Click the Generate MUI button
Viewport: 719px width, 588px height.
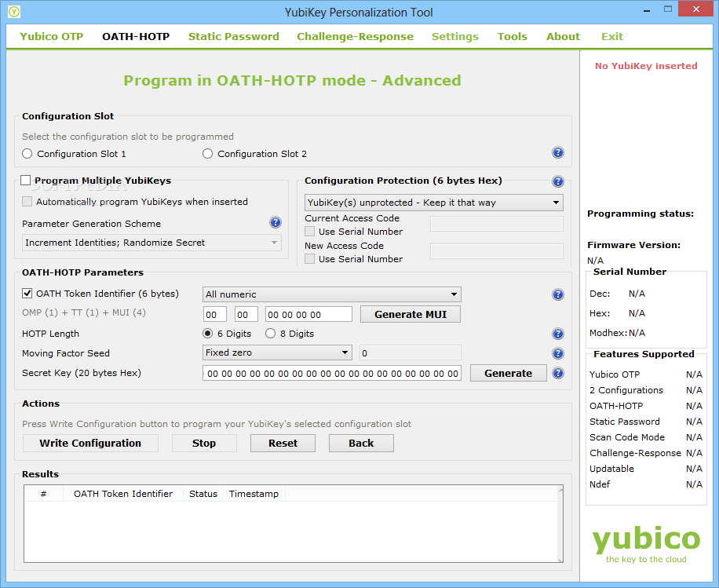tap(411, 314)
